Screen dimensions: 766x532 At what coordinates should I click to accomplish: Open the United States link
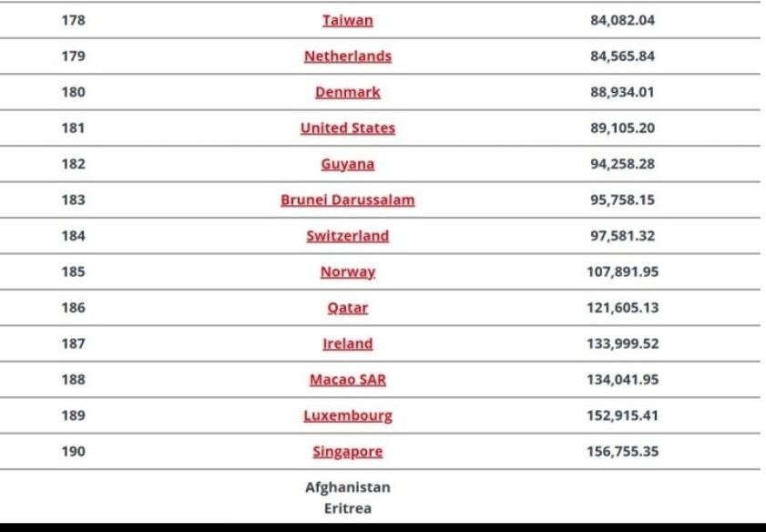tap(347, 128)
